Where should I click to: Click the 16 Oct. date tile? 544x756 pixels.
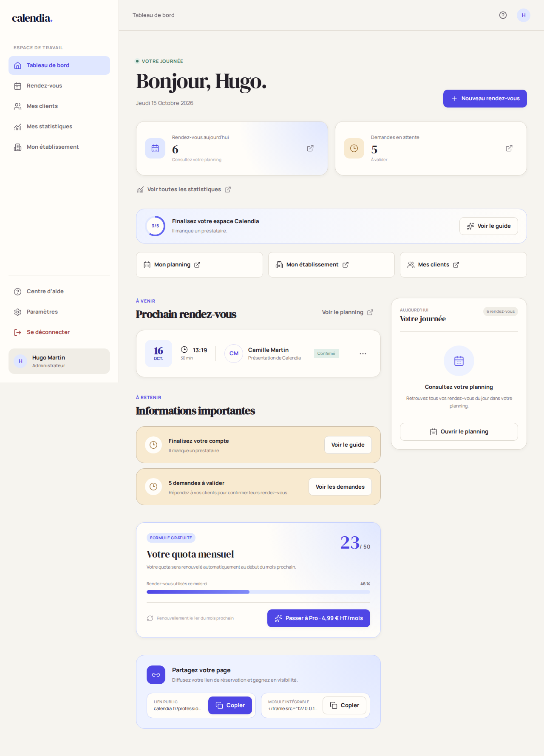click(159, 354)
